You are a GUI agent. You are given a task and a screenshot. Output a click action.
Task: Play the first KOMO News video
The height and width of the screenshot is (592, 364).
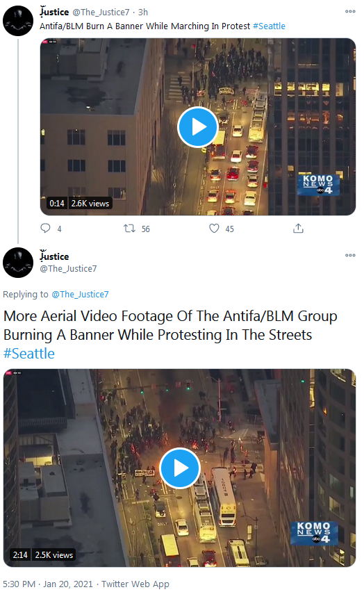click(x=198, y=127)
